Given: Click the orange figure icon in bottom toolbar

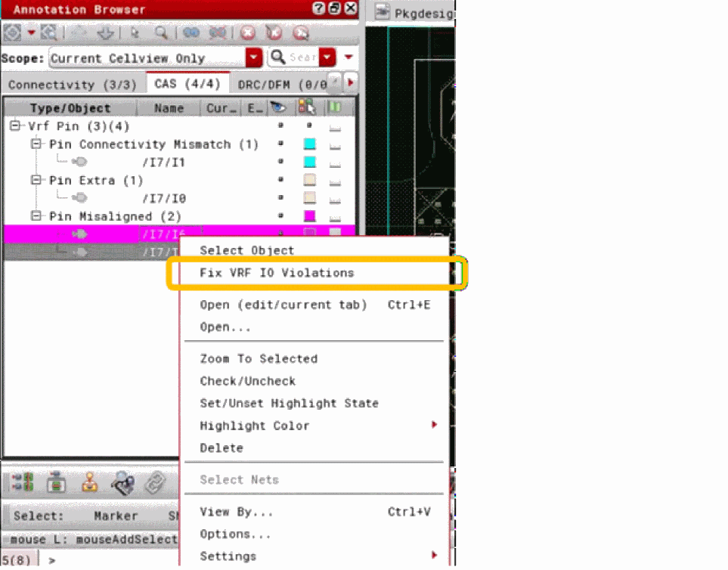Looking at the screenshot, I should coord(90,482).
